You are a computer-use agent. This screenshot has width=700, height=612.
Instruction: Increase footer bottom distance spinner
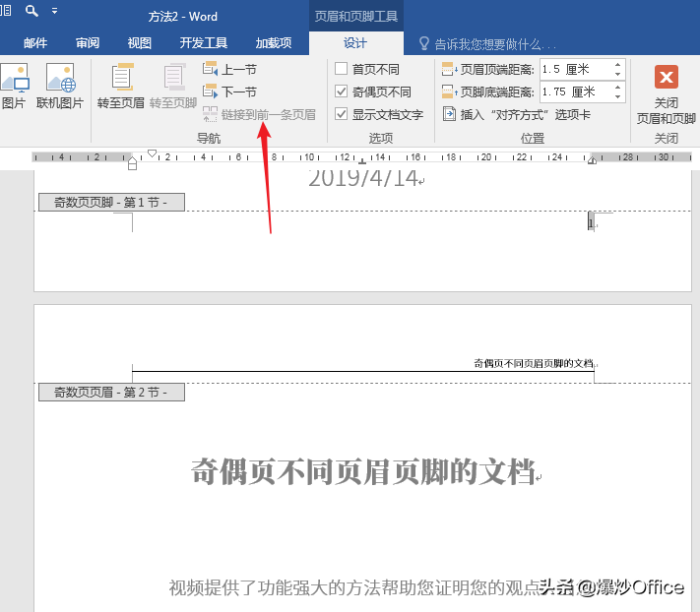click(x=618, y=87)
